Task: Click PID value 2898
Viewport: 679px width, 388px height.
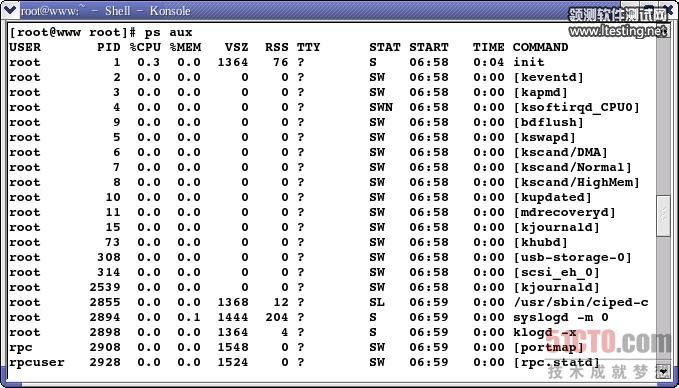Action: click(x=105, y=333)
